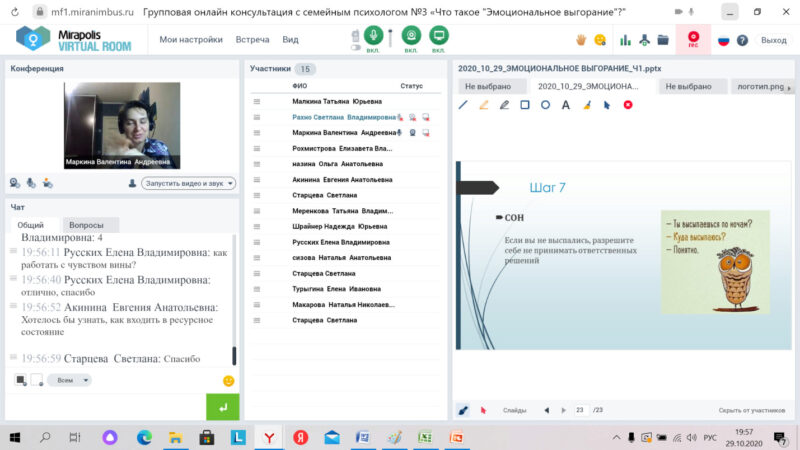Go to next slide arrow
The width and height of the screenshot is (800, 450).
click(564, 410)
